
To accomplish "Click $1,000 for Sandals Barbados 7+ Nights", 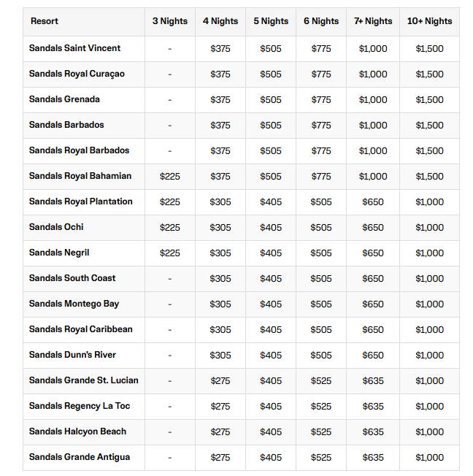I will (x=373, y=125).
